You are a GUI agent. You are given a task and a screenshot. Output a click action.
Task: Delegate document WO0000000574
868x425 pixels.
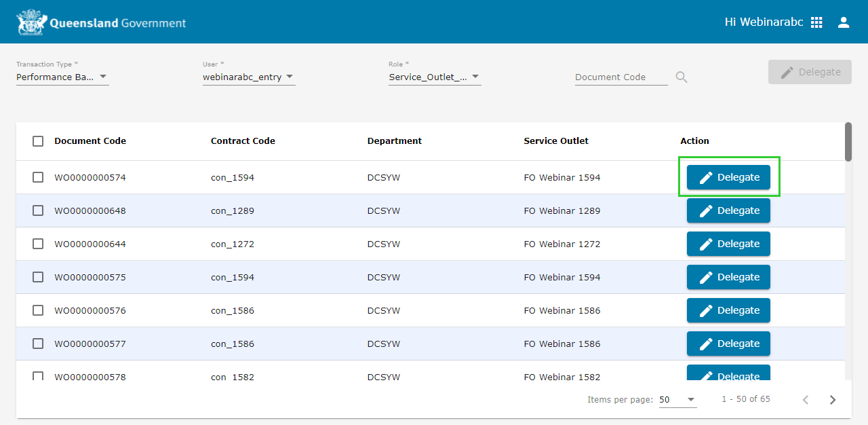[728, 177]
